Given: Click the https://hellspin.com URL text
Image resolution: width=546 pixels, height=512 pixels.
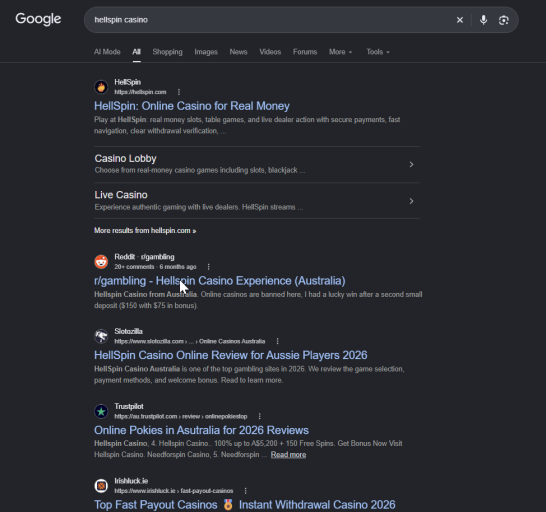Looking at the screenshot, I should pos(140,92).
